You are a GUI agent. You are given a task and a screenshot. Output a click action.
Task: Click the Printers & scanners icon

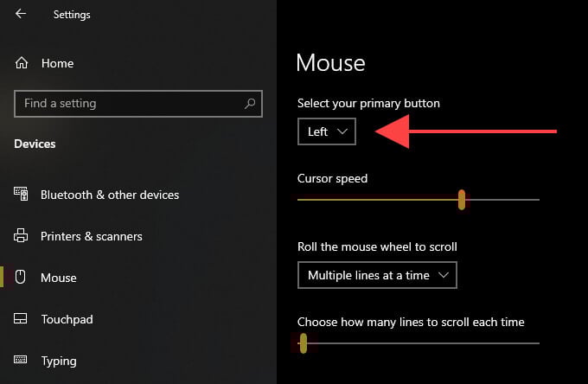(22, 236)
